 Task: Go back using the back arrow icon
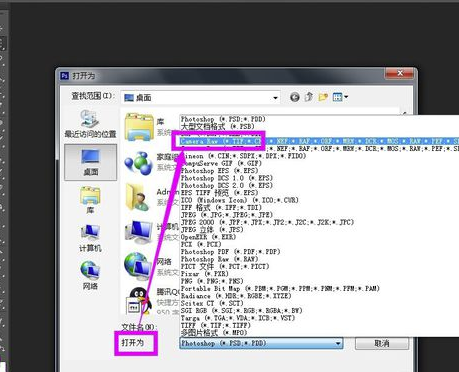(x=295, y=97)
